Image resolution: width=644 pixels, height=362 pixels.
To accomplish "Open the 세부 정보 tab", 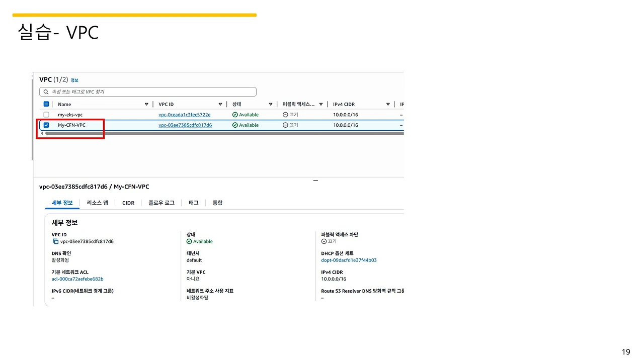I will coord(62,203).
